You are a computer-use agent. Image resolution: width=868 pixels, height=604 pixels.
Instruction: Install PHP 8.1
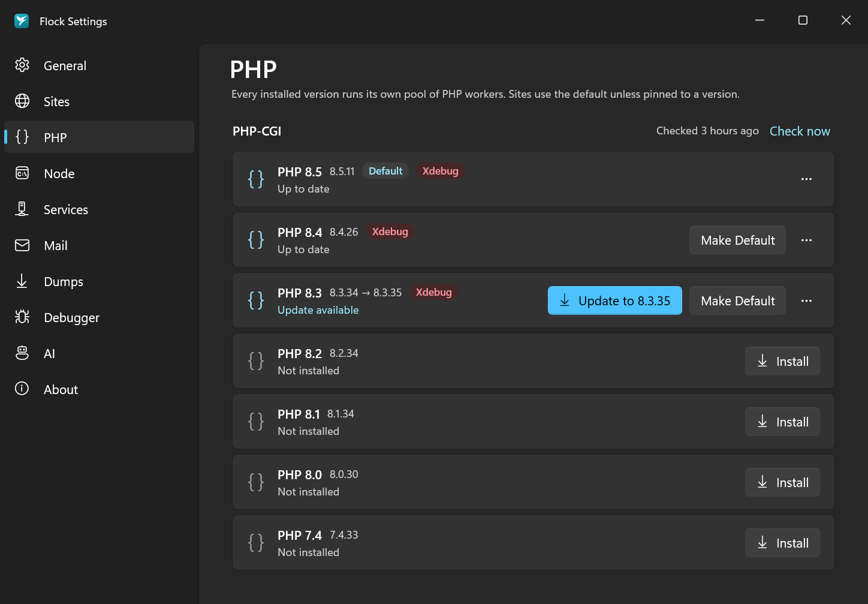(x=782, y=422)
